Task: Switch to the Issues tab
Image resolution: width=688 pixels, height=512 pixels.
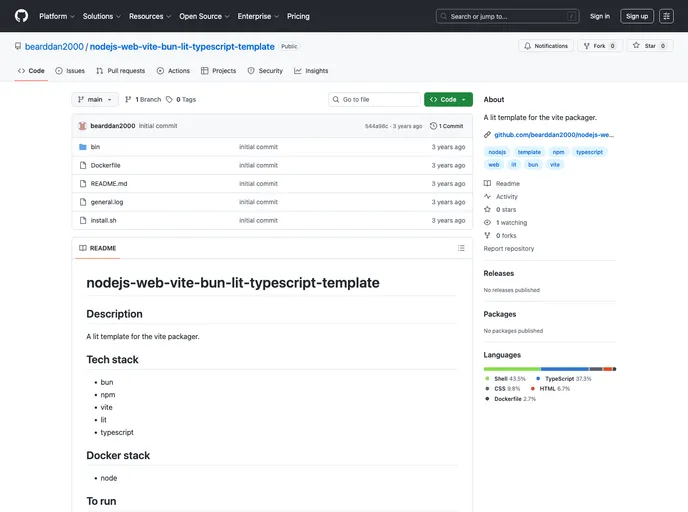Action: [70, 71]
